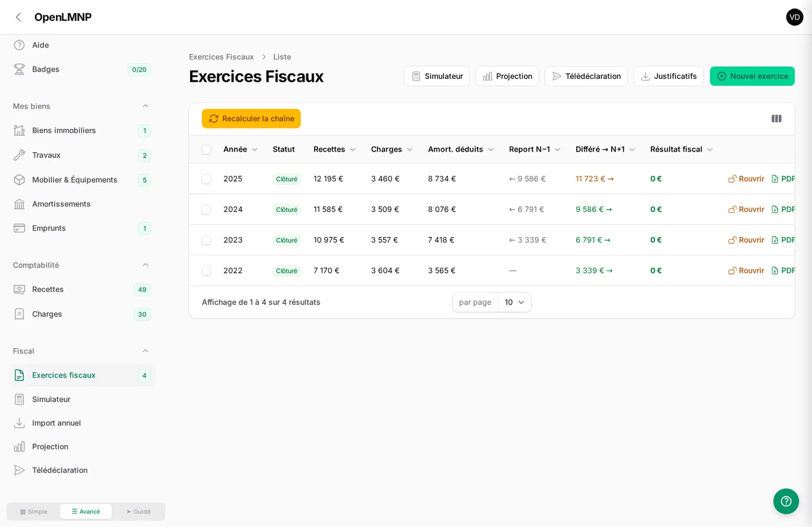812x527 pixels.
Task: Open the Amortissements page
Action: (82, 204)
